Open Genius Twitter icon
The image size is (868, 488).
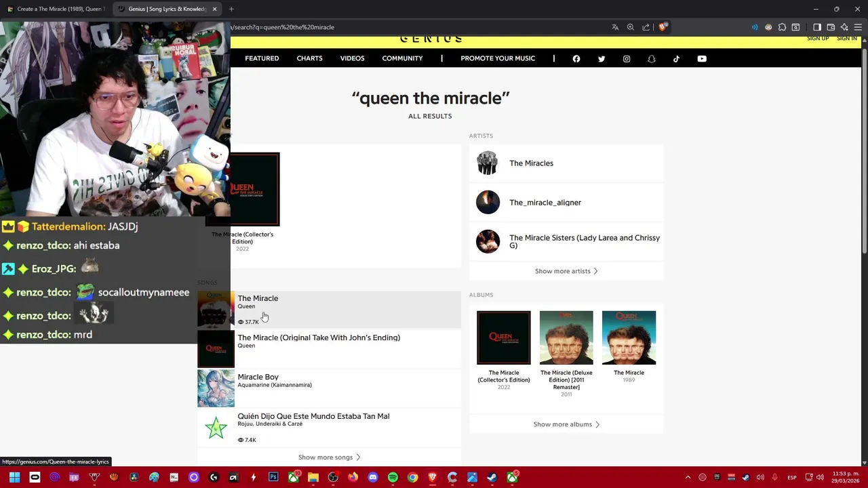pyautogui.click(x=601, y=59)
